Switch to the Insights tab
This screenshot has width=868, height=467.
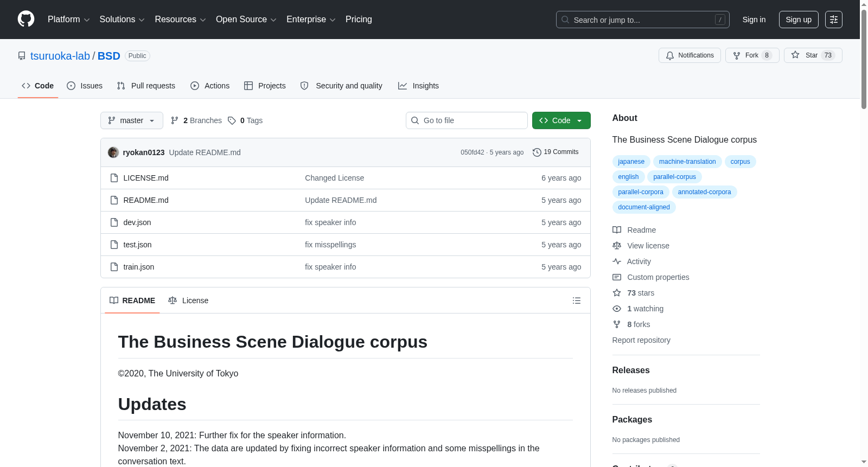click(x=418, y=86)
